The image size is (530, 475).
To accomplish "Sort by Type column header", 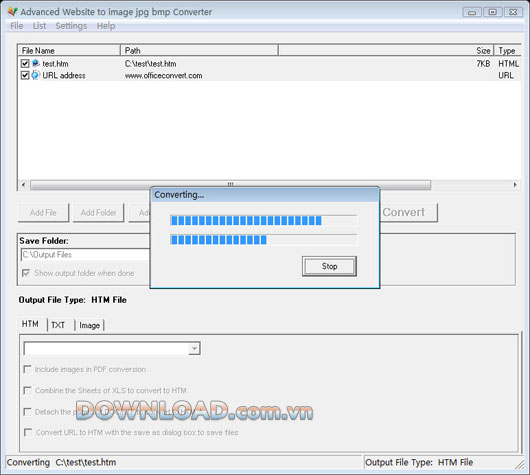I will pos(507,51).
